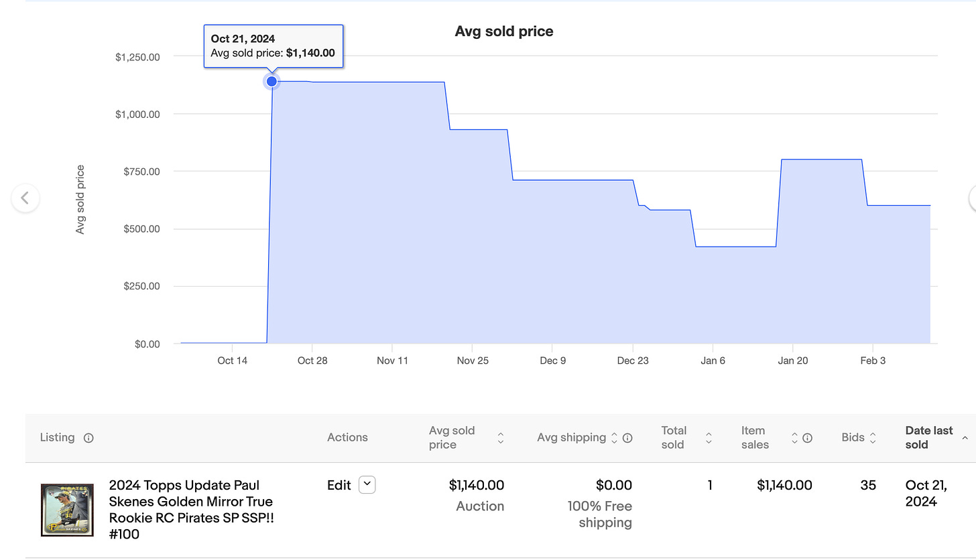Click the Oct 21 data point marker

(271, 81)
